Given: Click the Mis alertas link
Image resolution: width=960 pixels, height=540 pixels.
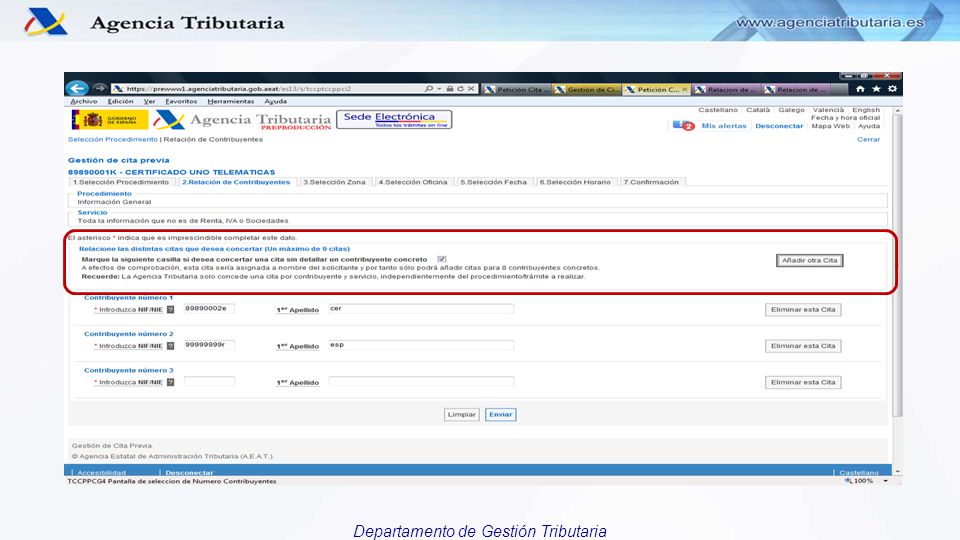Looking at the screenshot, I should [x=724, y=126].
